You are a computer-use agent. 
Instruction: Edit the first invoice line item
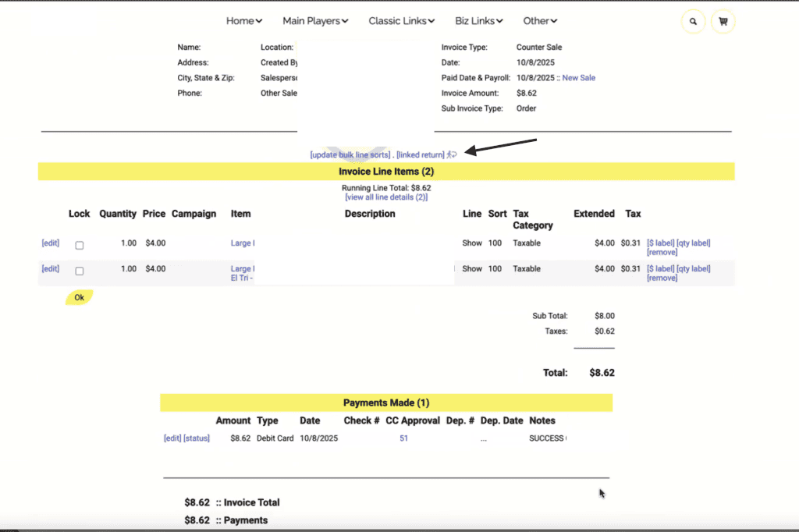(50, 243)
